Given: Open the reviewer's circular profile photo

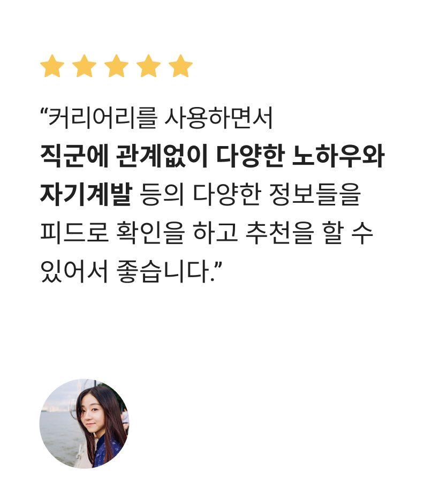Looking at the screenshot, I should pyautogui.click(x=85, y=424).
